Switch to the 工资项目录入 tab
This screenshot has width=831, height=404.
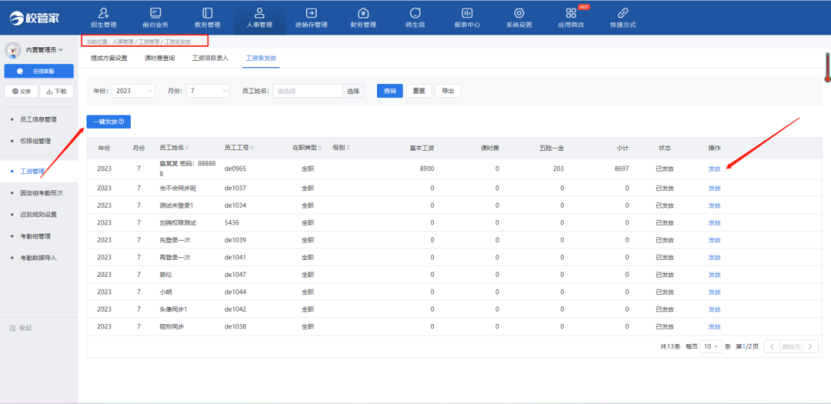pyautogui.click(x=210, y=58)
